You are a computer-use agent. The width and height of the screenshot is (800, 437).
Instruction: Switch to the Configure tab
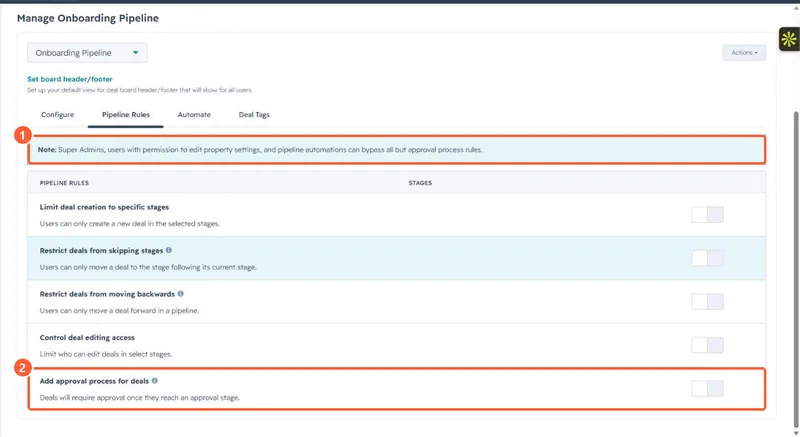pos(58,115)
